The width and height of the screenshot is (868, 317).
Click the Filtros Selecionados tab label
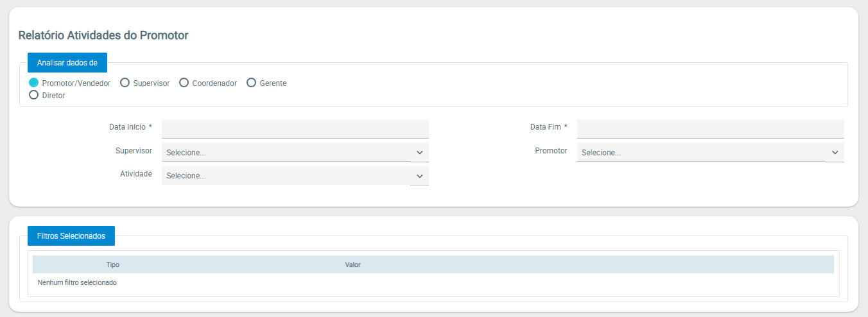(x=71, y=236)
